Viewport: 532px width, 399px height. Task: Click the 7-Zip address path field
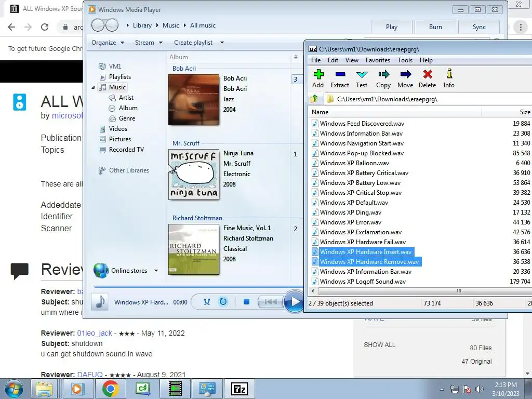[x=428, y=99]
